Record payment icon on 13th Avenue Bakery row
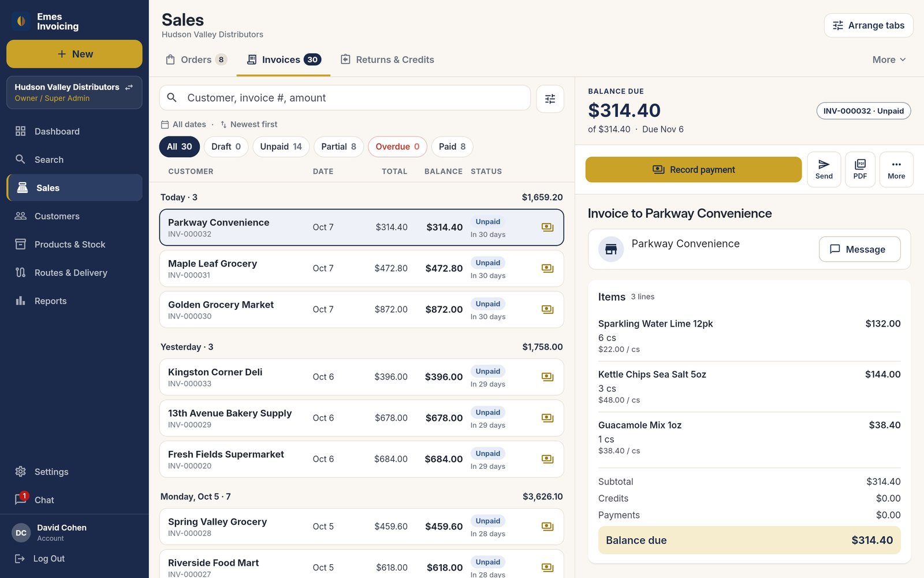The height and width of the screenshot is (578, 924). point(547,418)
